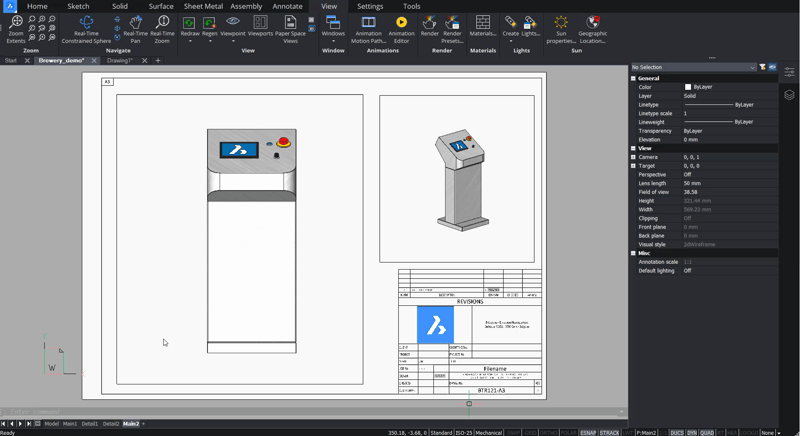Expand the Camera property row

point(633,157)
